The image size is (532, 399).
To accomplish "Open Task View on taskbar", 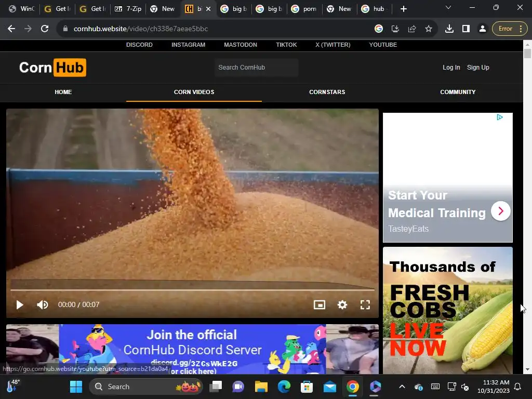I will [x=216, y=387].
